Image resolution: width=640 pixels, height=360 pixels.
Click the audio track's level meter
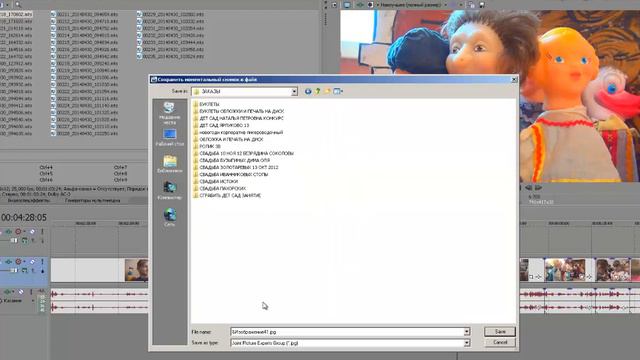point(42,303)
